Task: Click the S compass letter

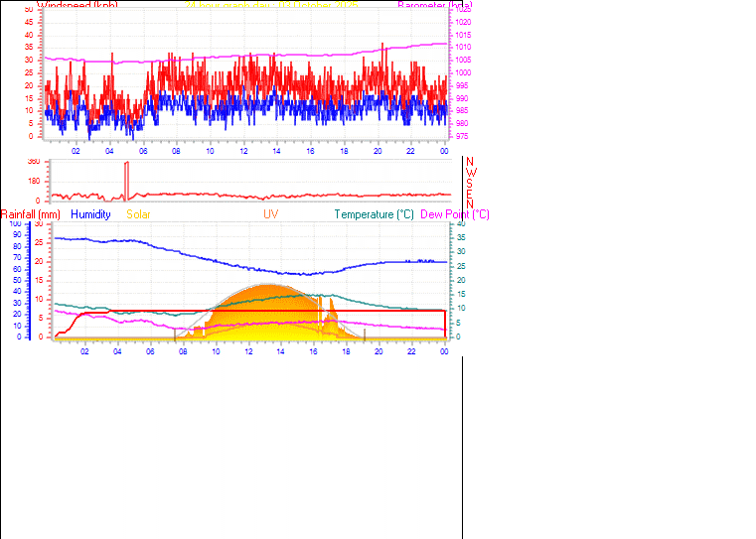Action: [x=470, y=184]
